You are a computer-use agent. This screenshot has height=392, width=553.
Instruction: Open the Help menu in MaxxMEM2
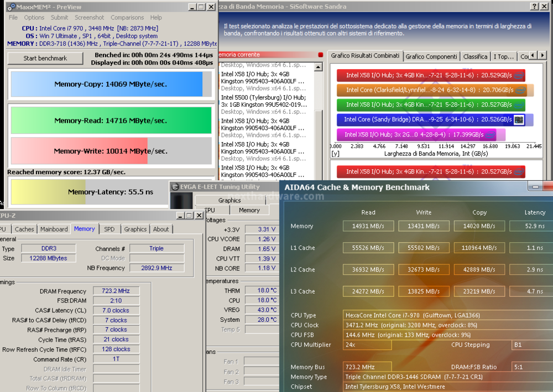click(156, 17)
